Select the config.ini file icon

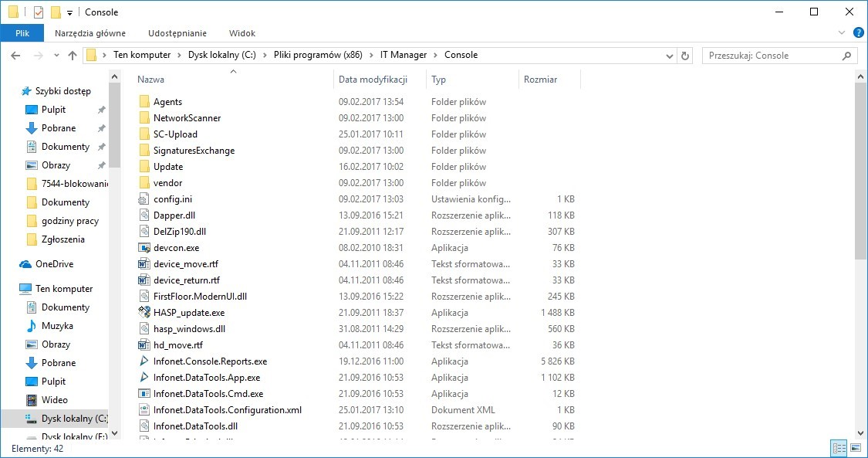(144, 198)
